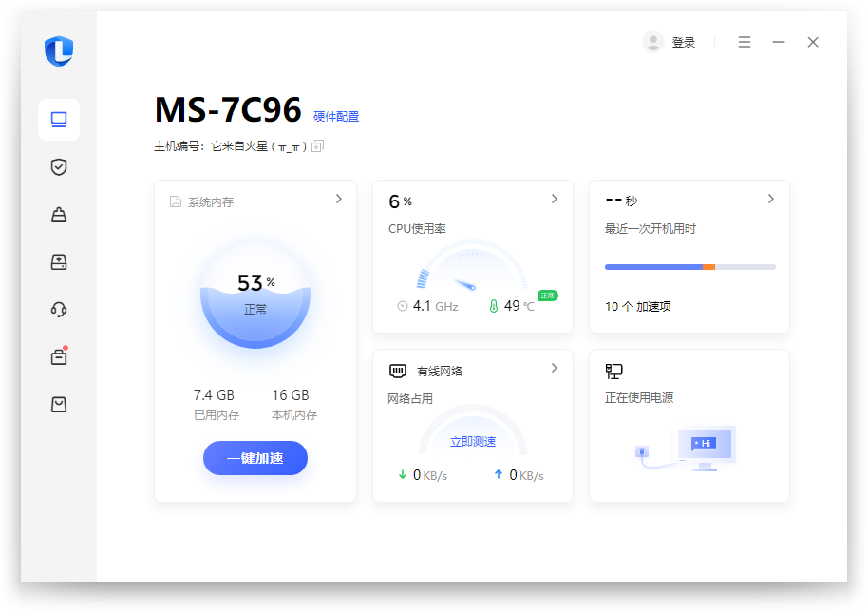The image size is (868, 612).
Task: Click the thermometer temperature icon showing 49°C
Action: pos(496,306)
